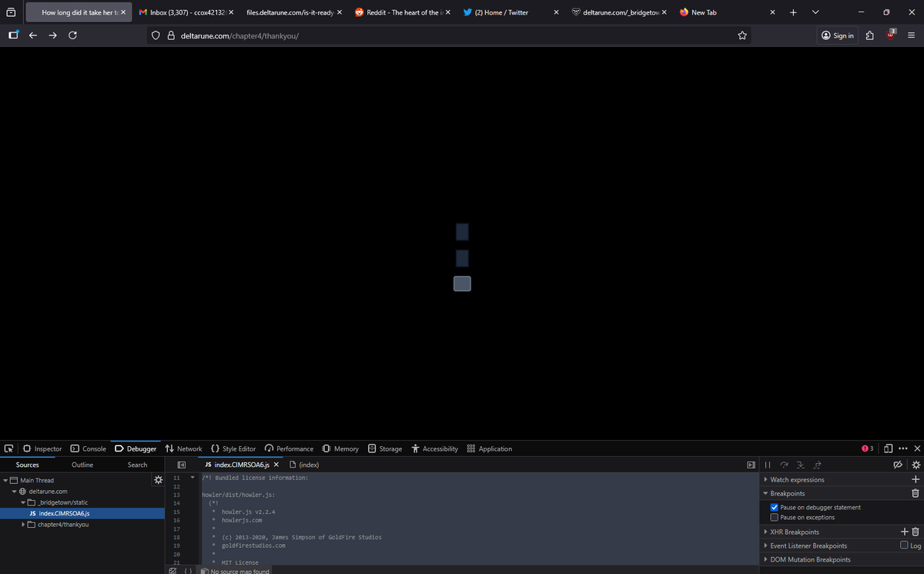
Task: Collapse the Main Thread tree node
Action: coord(5,480)
